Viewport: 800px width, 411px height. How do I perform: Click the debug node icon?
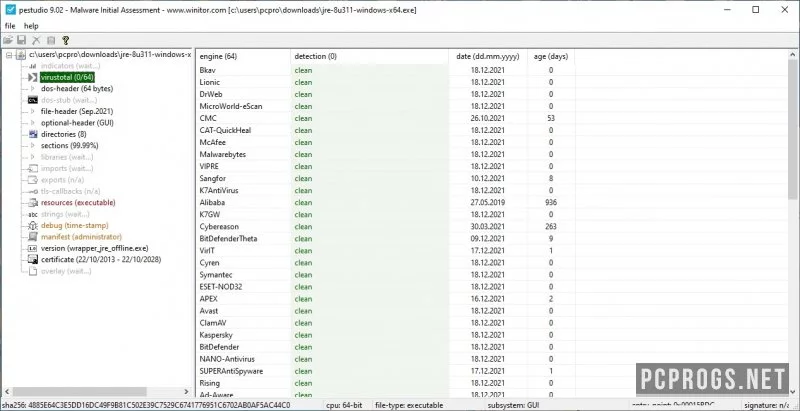pos(33,225)
